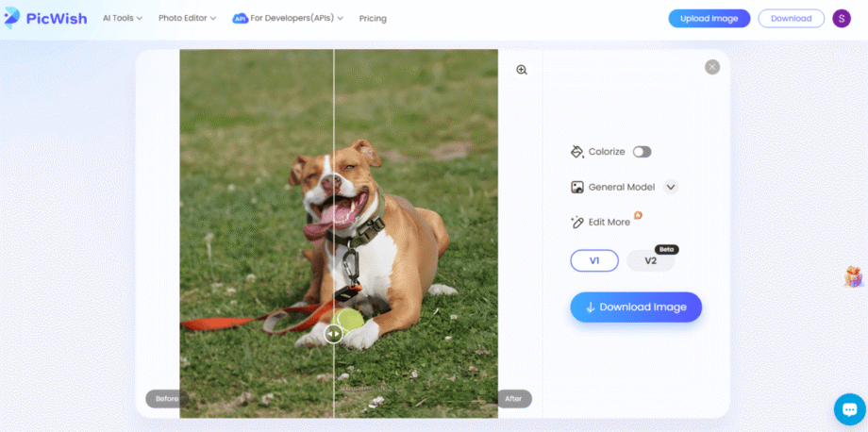Select the V1 model version
This screenshot has width=868, height=432.
click(594, 260)
